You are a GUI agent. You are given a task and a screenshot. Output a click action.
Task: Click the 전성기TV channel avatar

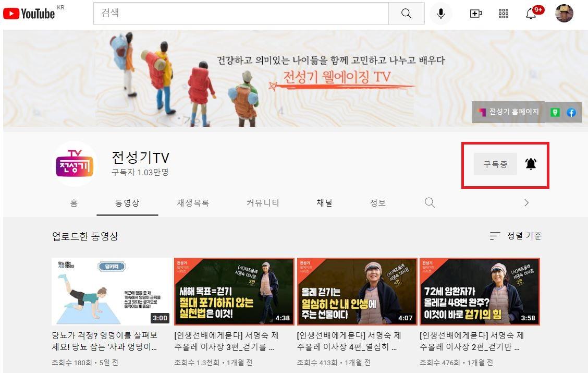tap(74, 164)
